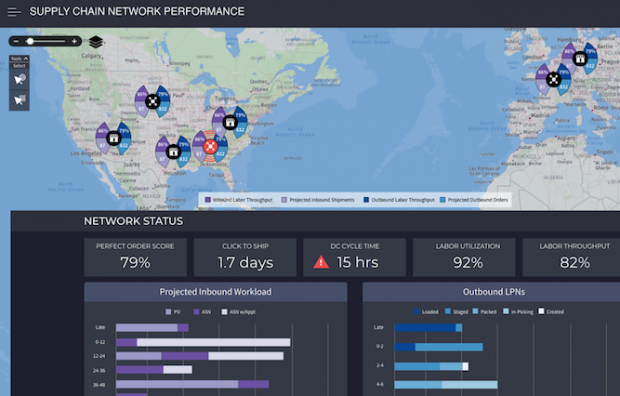Screen dimensions: 620x396
Task: Open the hamburger menu beside the dashboard title
Action: click(x=14, y=12)
